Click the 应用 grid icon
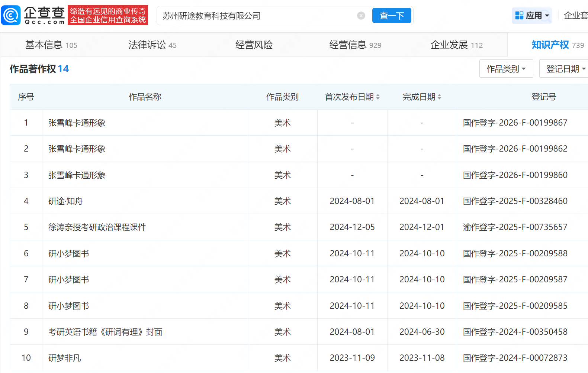The height and width of the screenshot is (373, 588). 519,16
